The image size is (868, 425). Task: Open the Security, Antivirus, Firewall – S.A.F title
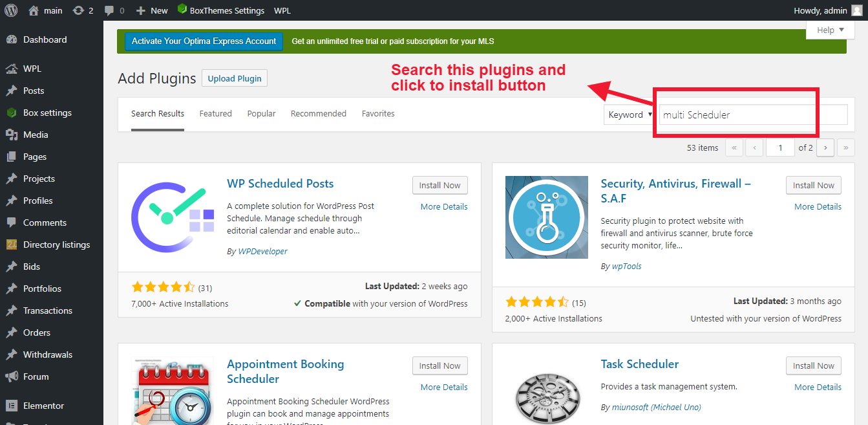click(x=676, y=191)
